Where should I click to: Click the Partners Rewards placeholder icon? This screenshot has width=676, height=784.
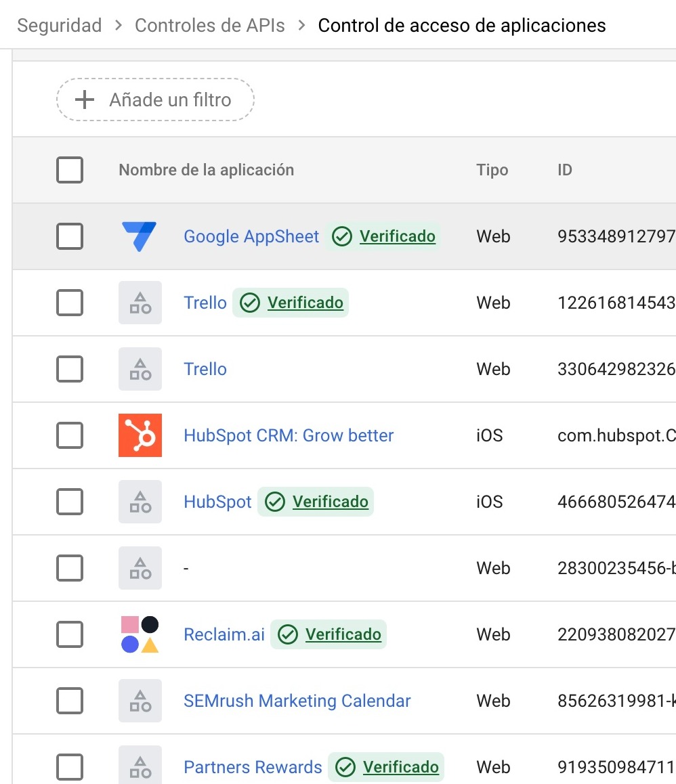140,766
